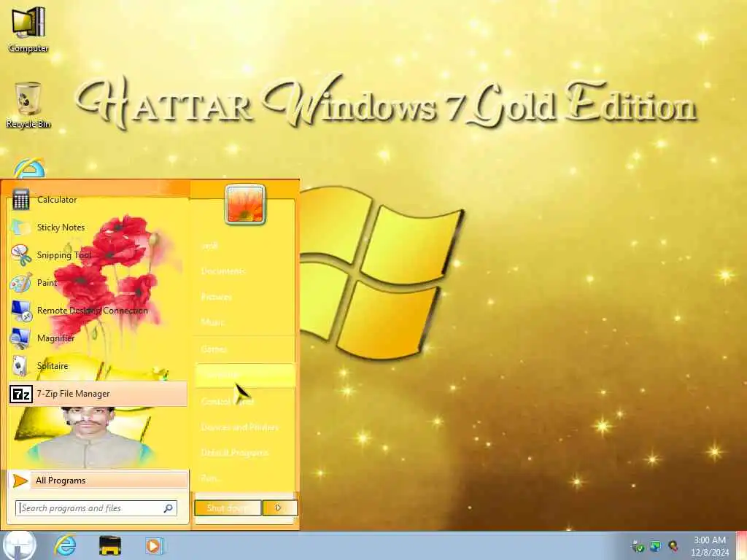Open the Pictures link in Start menu
747x560 pixels.
(216, 297)
